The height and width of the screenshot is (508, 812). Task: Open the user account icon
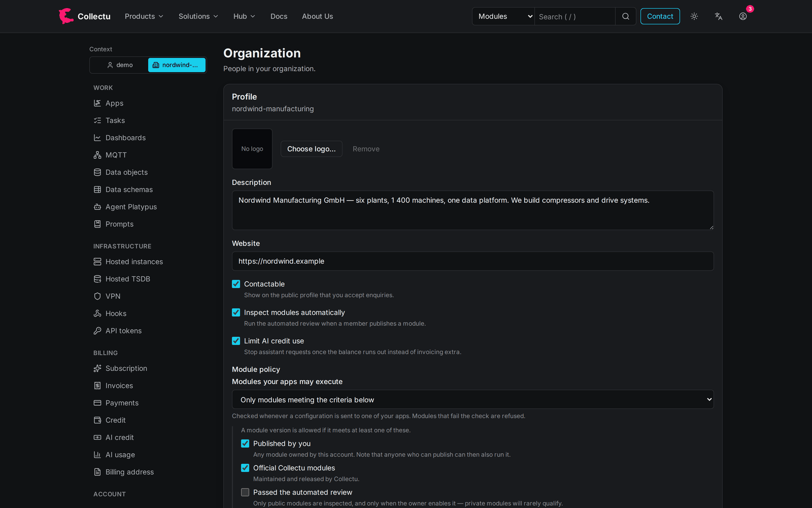(743, 16)
